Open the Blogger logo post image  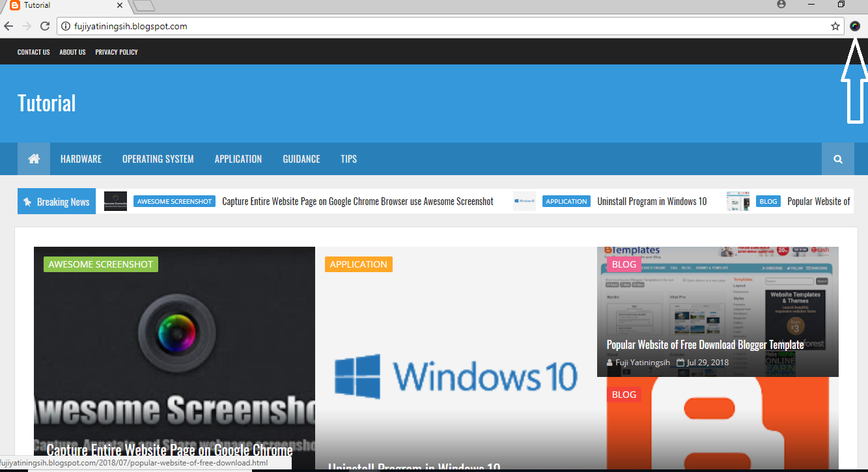point(718,423)
